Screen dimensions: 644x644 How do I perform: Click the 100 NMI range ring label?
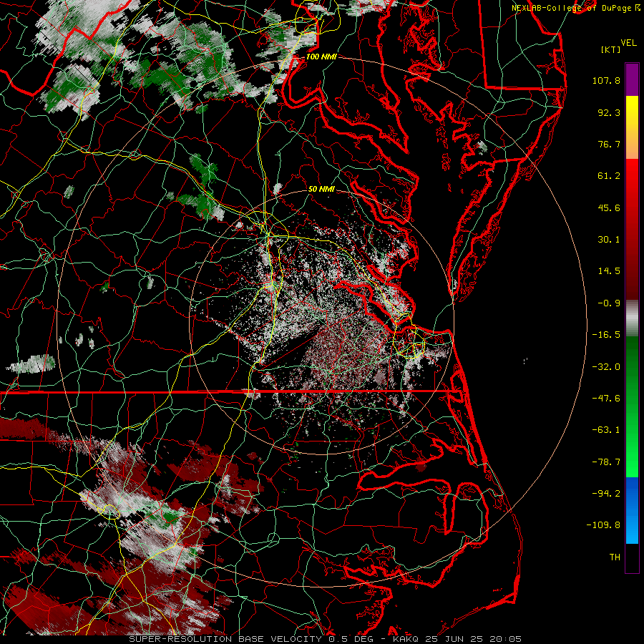[x=321, y=57]
